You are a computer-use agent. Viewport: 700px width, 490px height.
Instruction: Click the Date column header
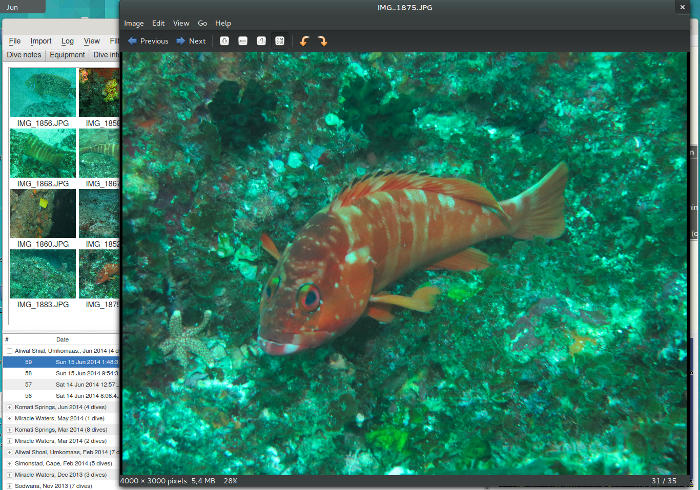tap(62, 340)
